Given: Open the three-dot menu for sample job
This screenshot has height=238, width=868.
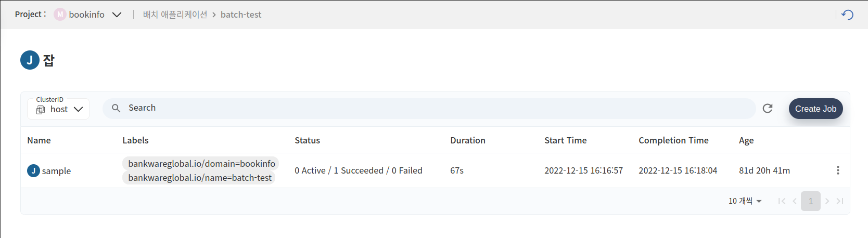Looking at the screenshot, I should coord(838,170).
